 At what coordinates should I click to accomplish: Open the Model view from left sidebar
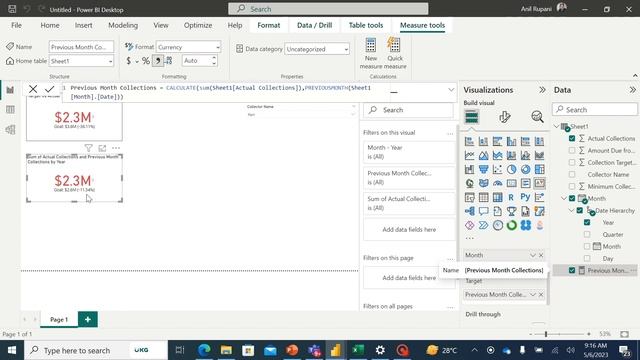click(10, 130)
